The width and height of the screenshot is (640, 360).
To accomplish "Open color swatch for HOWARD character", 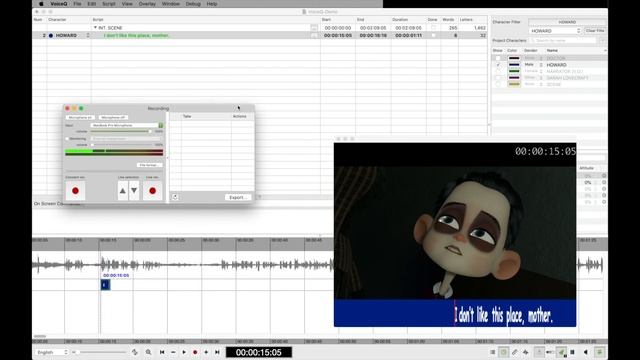I will tap(514, 65).
